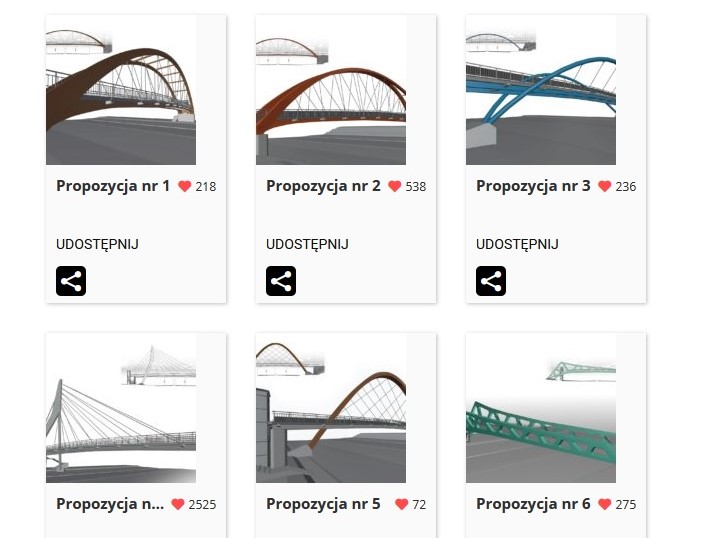Image resolution: width=713 pixels, height=538 pixels.
Task: Like Propozycja nr 3 with the heart icon
Action: [605, 186]
